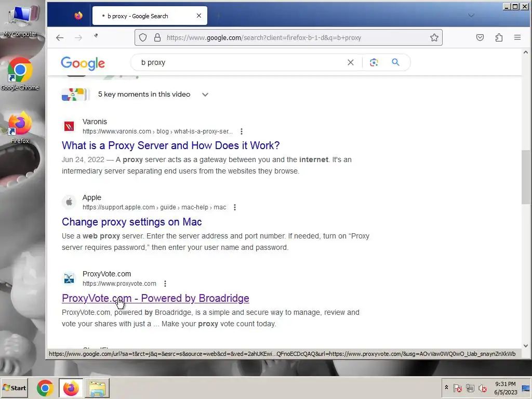Screen dimensions: 532x399
Task: Open 'What is a Proxy Server and How Does it Work?'
Action: (170, 145)
